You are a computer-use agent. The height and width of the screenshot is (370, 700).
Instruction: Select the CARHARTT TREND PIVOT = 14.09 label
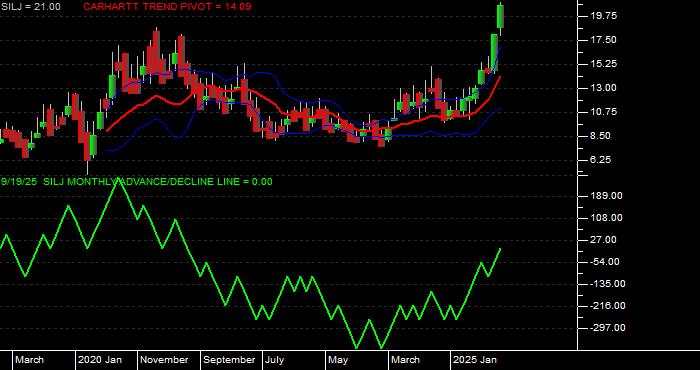click(x=167, y=7)
